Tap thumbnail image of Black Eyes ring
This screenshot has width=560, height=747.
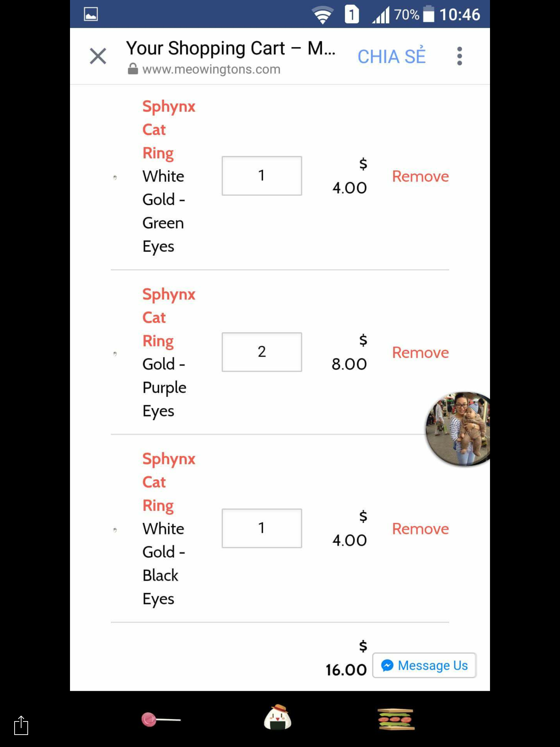coord(115,530)
